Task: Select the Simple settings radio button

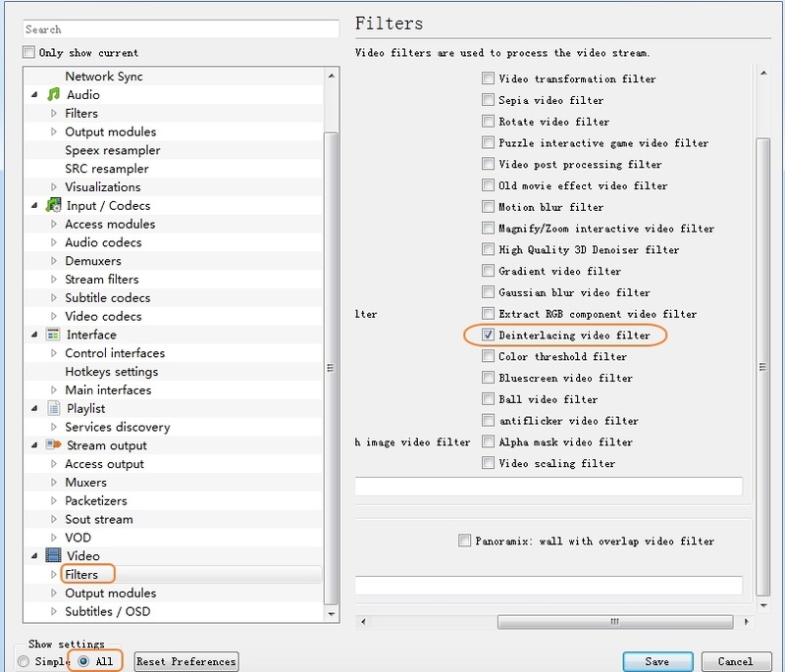Action: [24, 661]
